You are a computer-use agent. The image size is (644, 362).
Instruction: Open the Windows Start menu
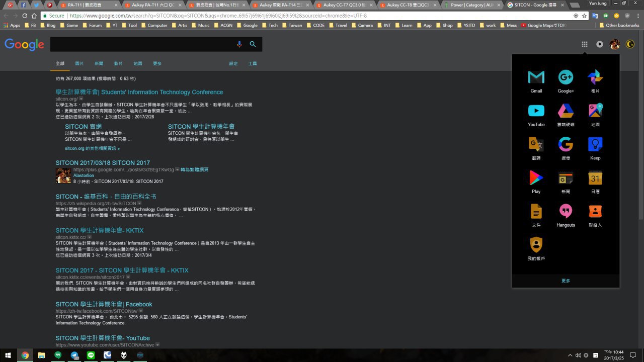9,355
